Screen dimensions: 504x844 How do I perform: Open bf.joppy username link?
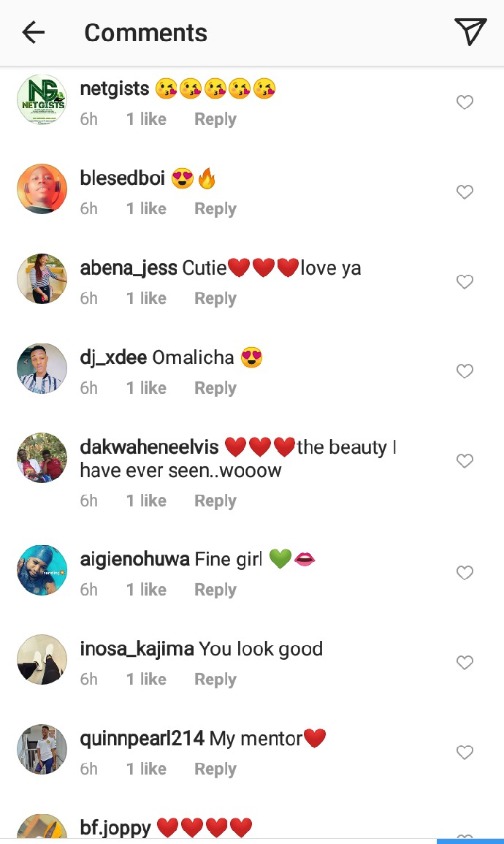115,828
